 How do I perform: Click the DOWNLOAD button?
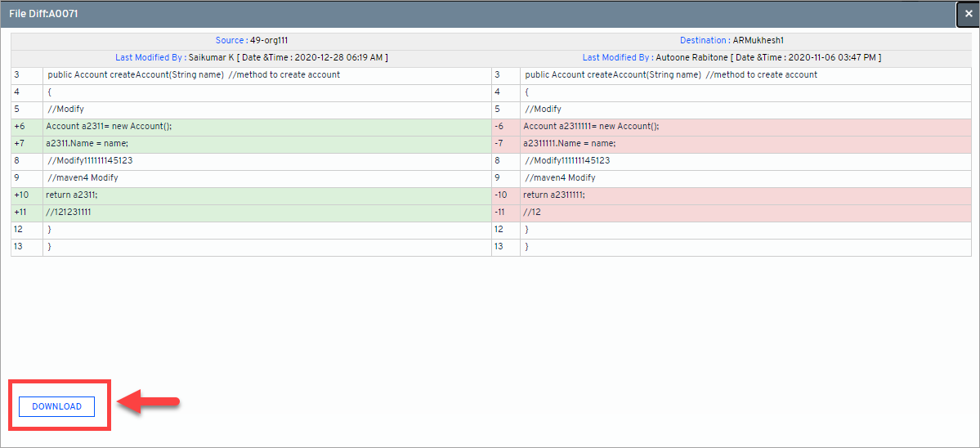(x=56, y=406)
